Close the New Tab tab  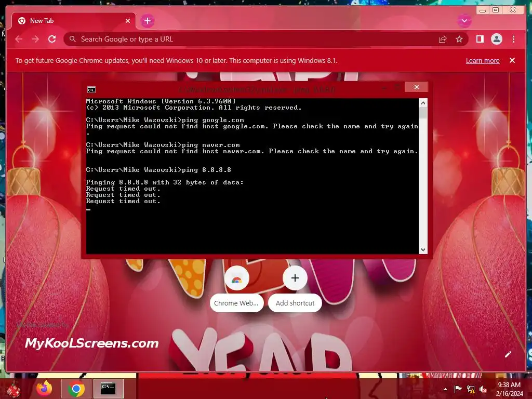[x=128, y=21]
